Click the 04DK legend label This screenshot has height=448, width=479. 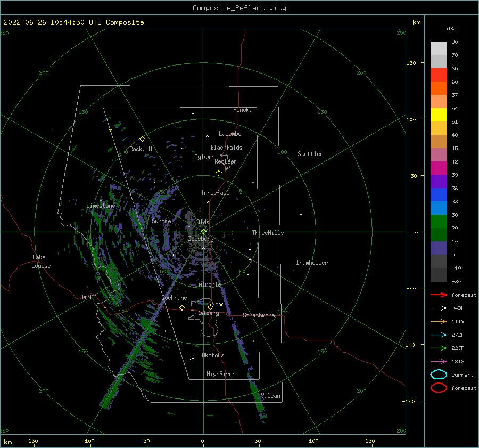[458, 308]
